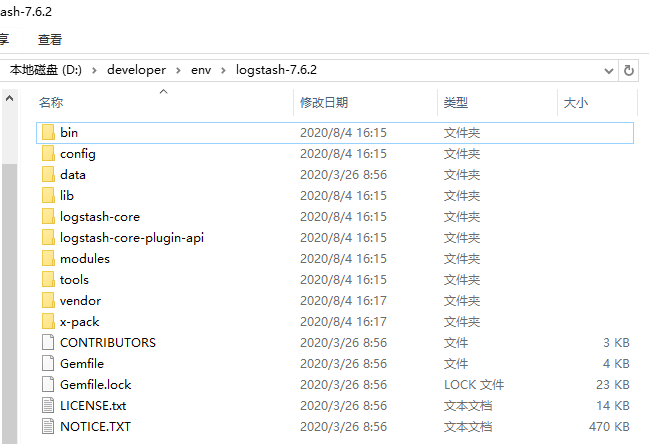
Task: Click the CONTRIBUTORS file icon
Action: (48, 343)
